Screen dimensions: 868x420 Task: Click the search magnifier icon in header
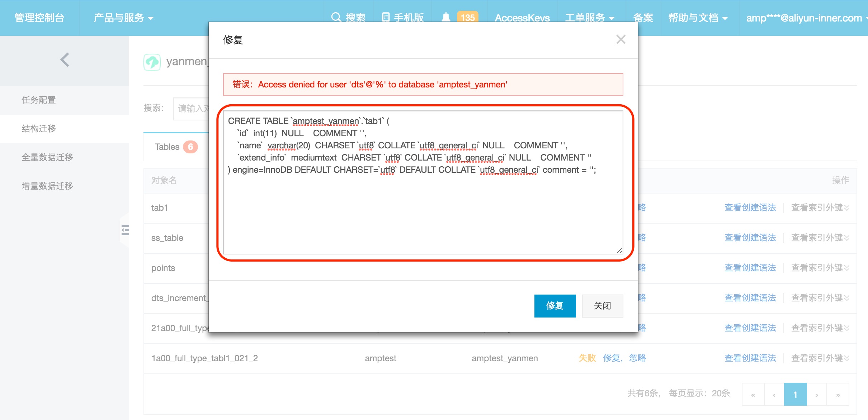coord(336,17)
